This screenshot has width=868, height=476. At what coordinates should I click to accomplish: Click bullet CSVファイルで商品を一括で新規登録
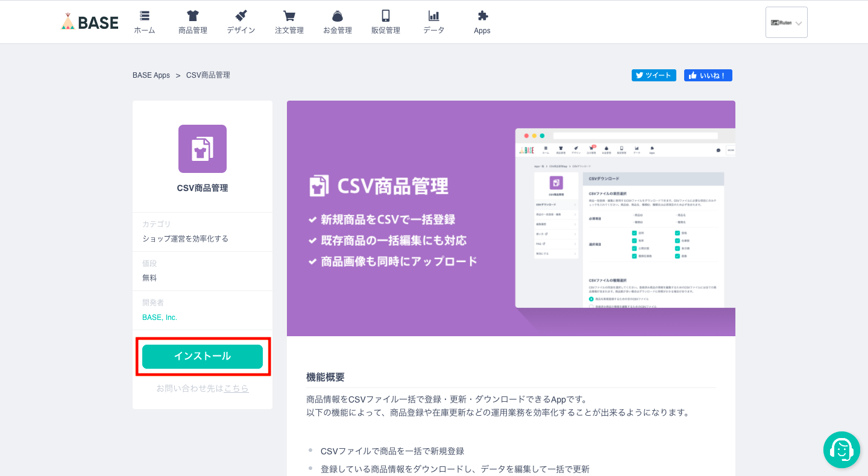click(392, 451)
